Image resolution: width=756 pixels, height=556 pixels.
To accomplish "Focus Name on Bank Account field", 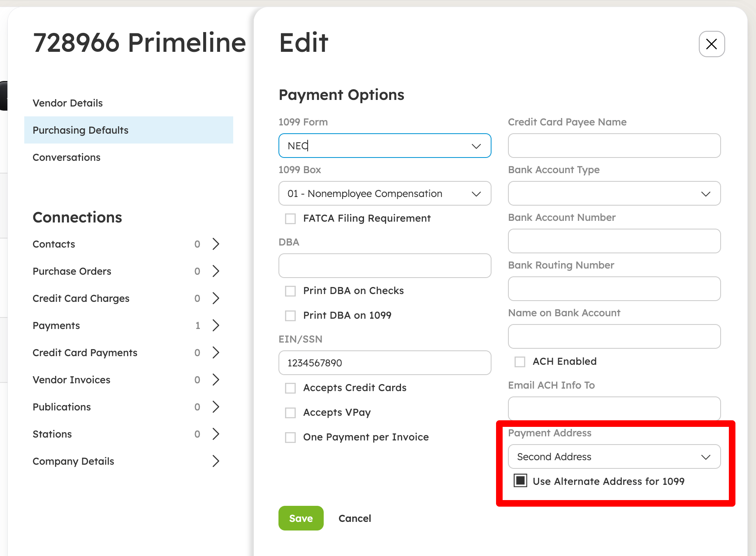I will coord(615,336).
